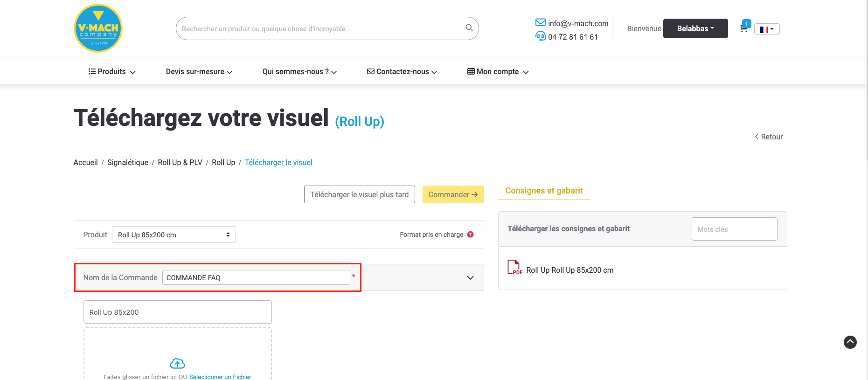Switch to Consignes et gabarit tab
This screenshot has height=380, width=868.
[544, 191]
